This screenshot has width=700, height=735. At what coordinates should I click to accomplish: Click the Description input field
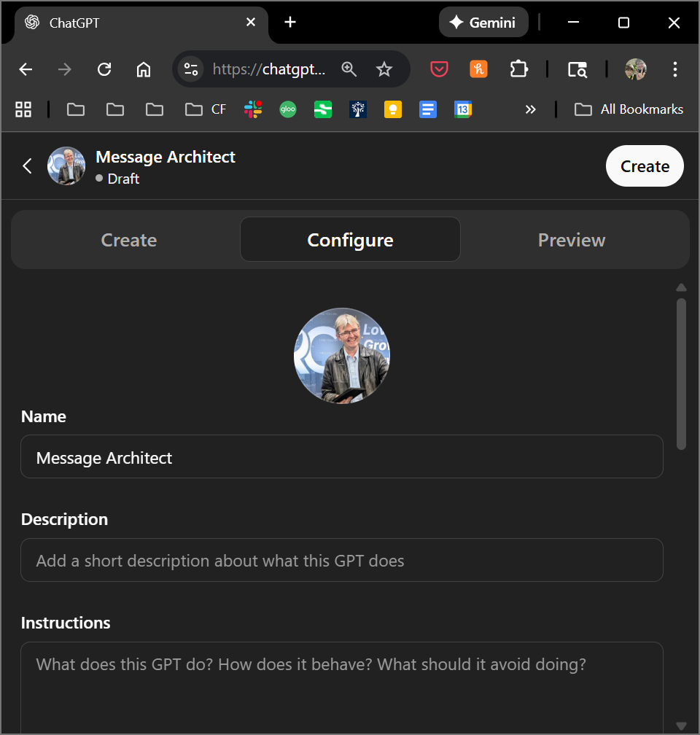[x=341, y=560]
